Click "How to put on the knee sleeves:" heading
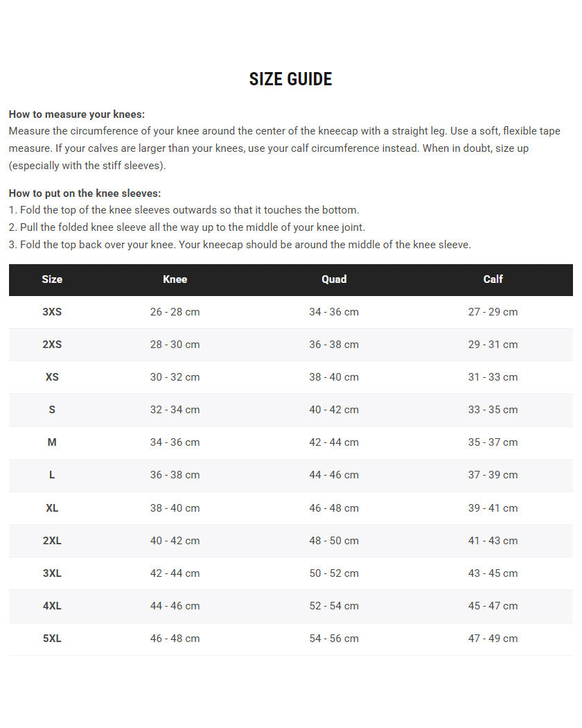 85,193
